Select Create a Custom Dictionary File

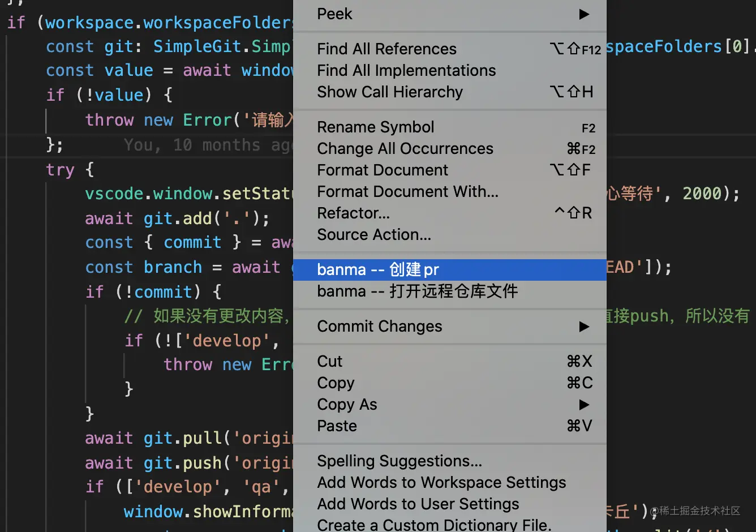450,524
